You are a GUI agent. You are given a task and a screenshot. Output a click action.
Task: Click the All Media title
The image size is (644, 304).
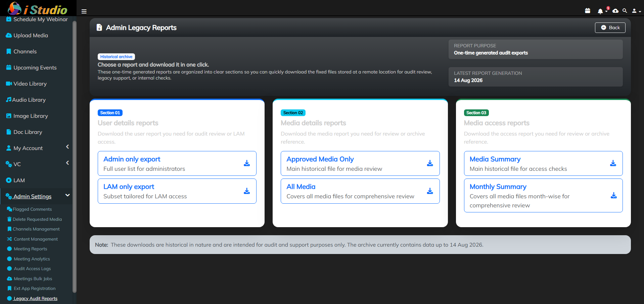click(301, 187)
